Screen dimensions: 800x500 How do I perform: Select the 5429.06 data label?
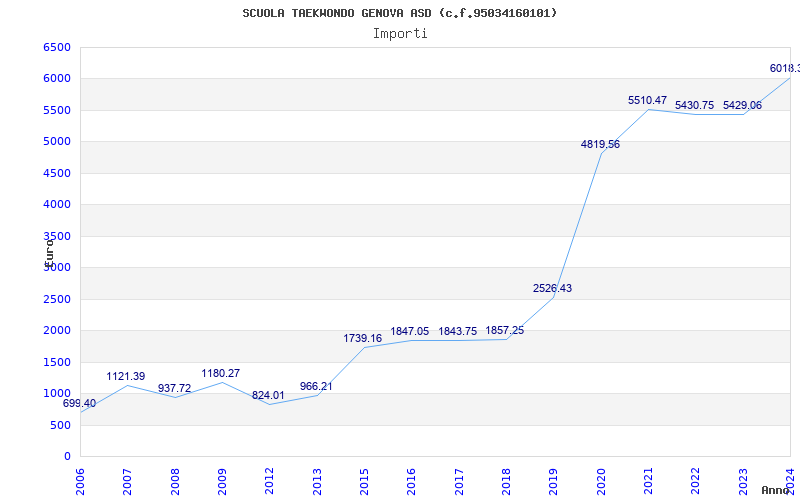(742, 106)
